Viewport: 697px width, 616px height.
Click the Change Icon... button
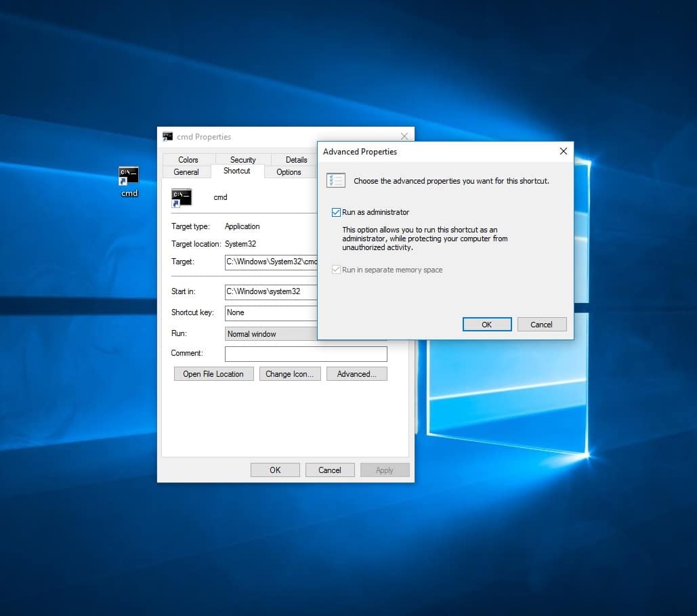tap(289, 374)
